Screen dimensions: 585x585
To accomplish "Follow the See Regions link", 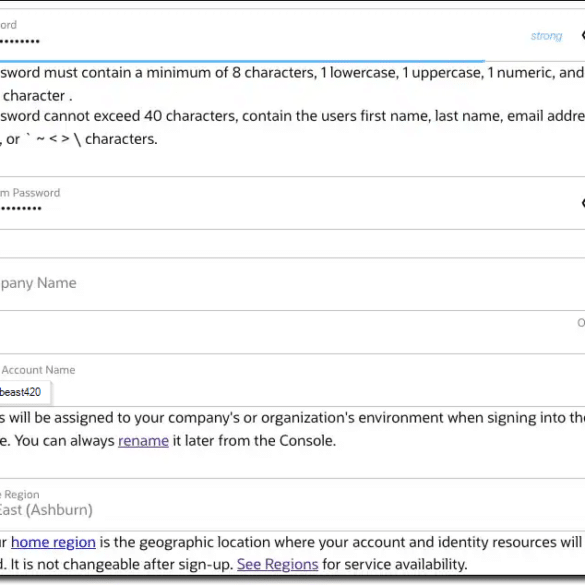I will (278, 564).
